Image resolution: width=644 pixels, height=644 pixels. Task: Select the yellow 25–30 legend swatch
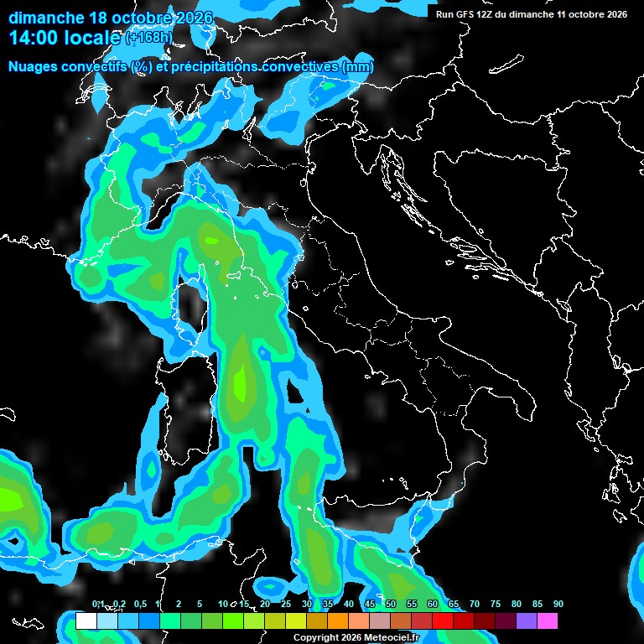click(296, 621)
